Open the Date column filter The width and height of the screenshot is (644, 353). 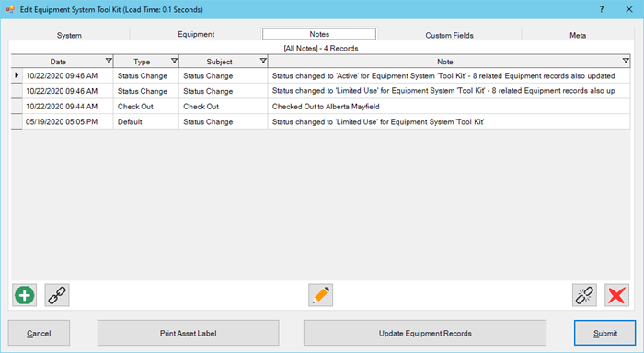click(109, 62)
